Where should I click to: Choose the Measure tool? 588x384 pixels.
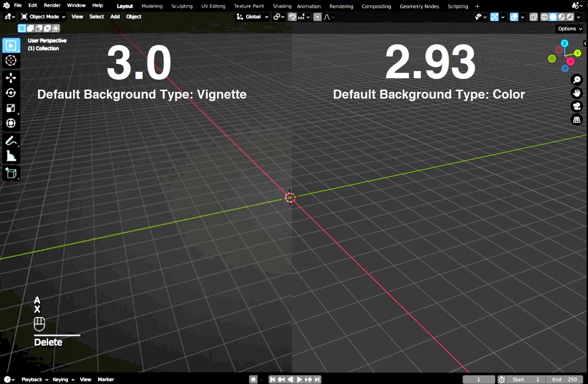(x=11, y=156)
